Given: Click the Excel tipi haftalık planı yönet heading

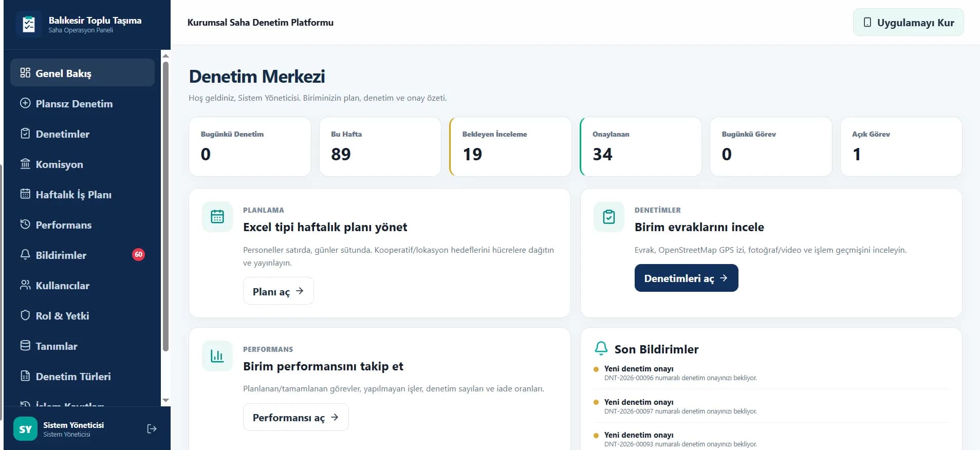Looking at the screenshot, I should (x=325, y=227).
